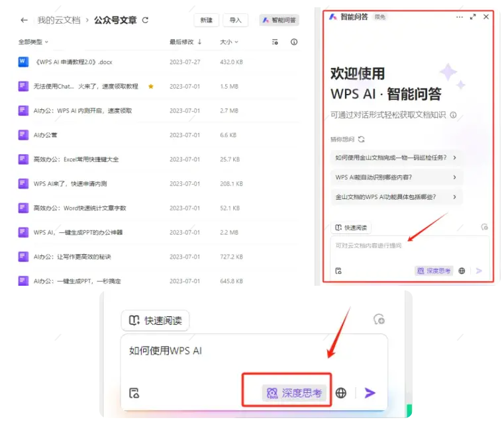Send message arrow in the AI panel

click(479, 271)
